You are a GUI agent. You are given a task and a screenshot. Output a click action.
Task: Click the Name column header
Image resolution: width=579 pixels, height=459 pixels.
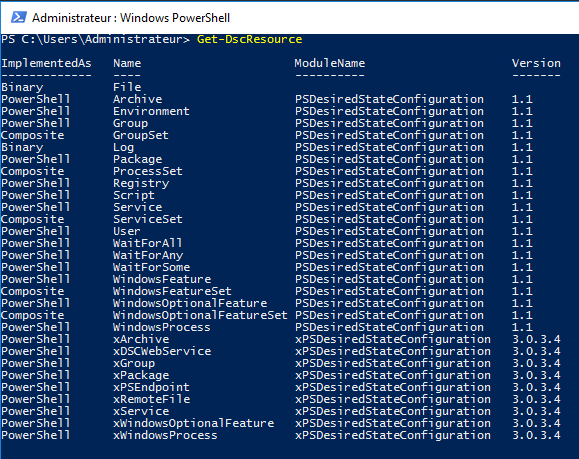pyautogui.click(x=127, y=63)
